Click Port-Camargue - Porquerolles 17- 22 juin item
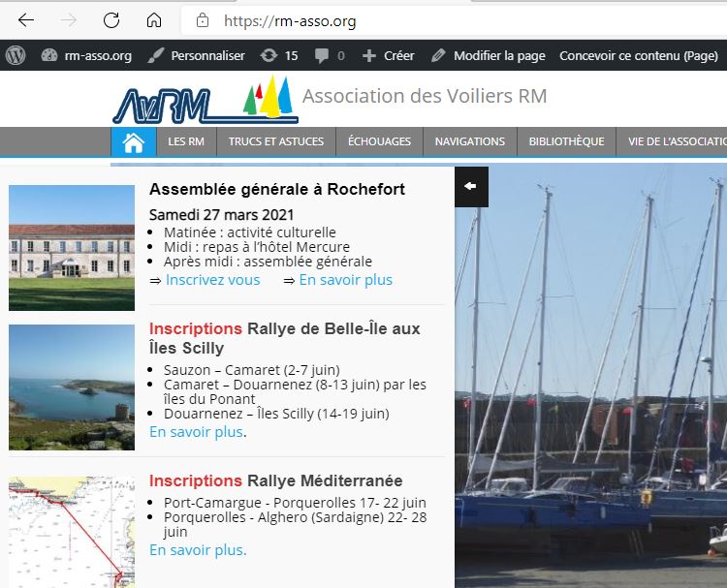This screenshot has height=588, width=727. [295, 503]
